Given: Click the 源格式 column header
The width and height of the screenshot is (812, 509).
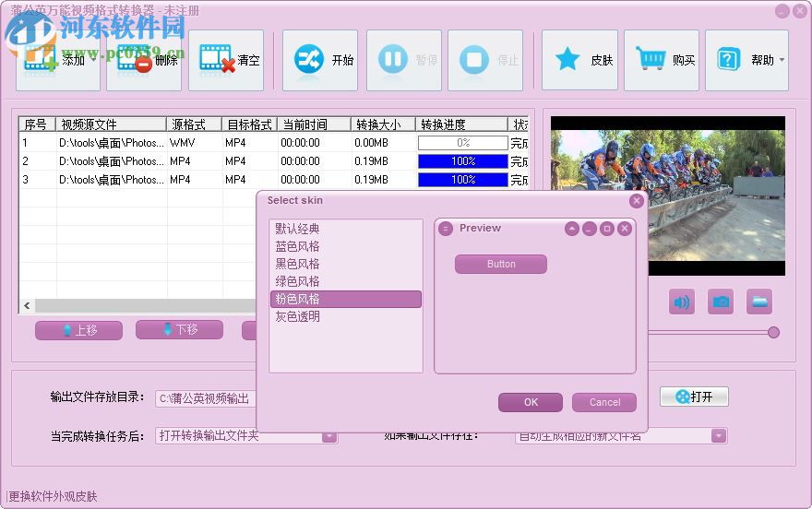Looking at the screenshot, I should [x=194, y=124].
